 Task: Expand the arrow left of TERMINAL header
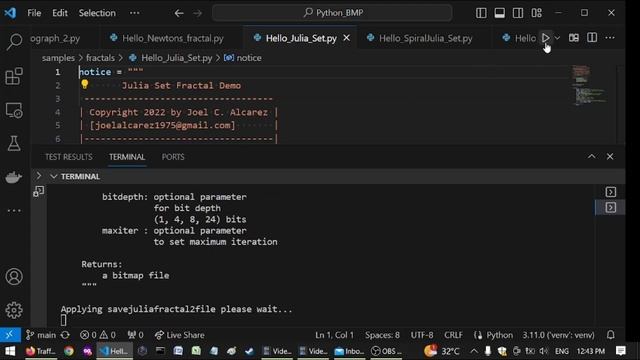39,176
